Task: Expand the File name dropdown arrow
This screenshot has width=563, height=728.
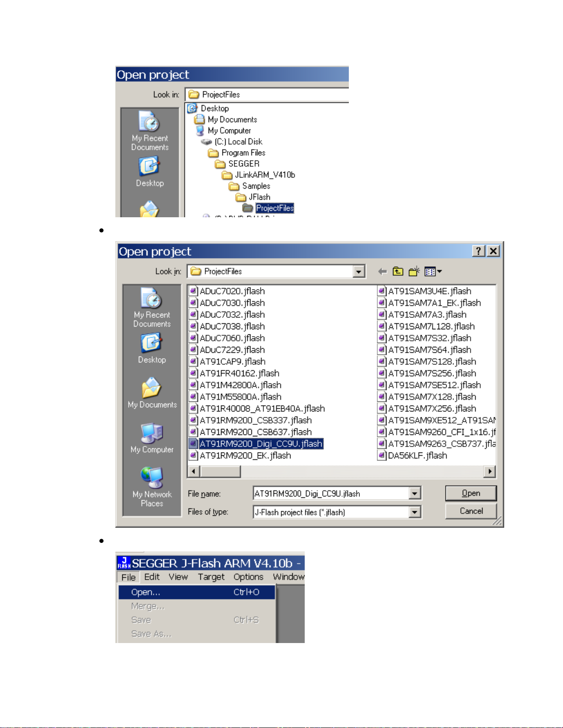Action: click(x=415, y=494)
